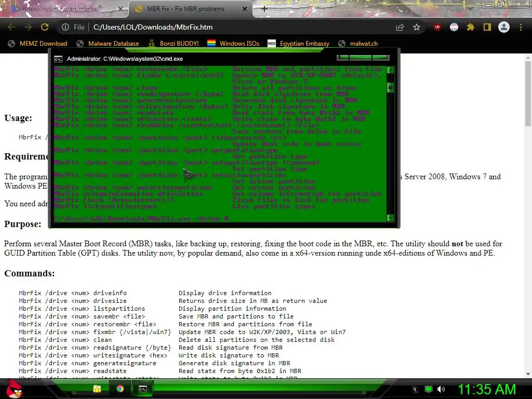Image resolution: width=532 pixels, height=399 pixels.
Task: Click 'MbrFix /drive <num> clean' line
Action: coord(65,340)
